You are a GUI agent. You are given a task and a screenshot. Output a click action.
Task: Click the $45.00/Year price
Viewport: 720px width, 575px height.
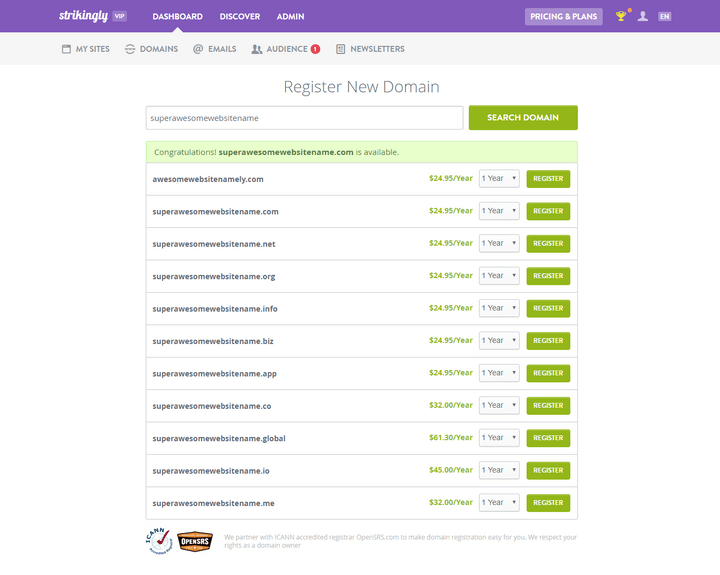[451, 470]
